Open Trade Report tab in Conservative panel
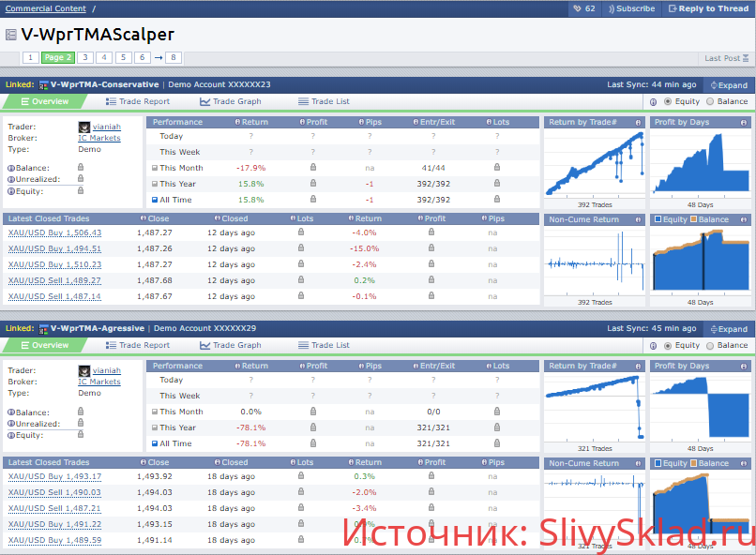756x555 pixels. pos(138,101)
